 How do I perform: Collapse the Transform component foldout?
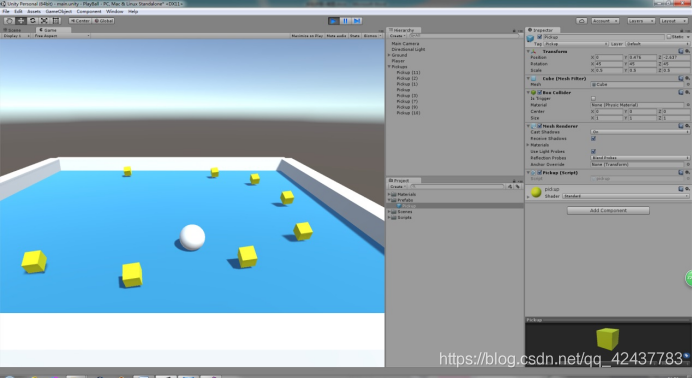(528, 52)
